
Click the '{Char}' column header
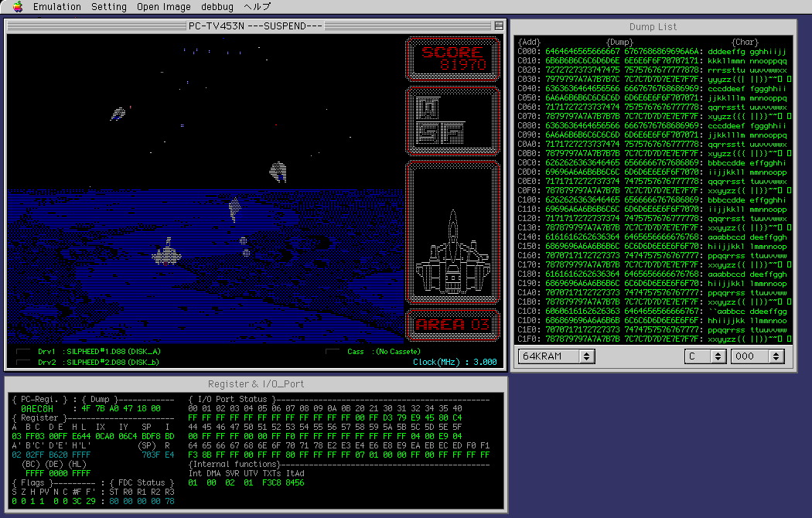click(x=745, y=43)
